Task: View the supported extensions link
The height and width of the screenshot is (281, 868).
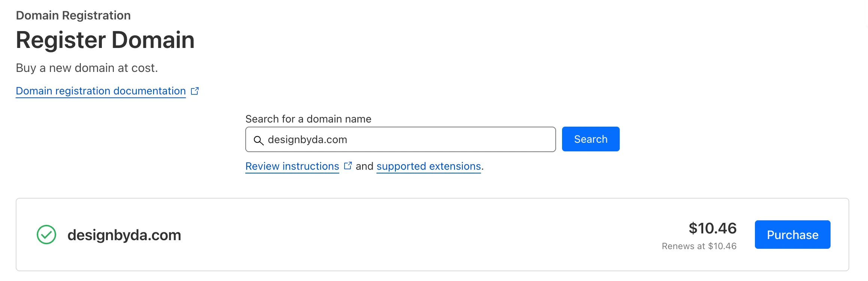Action: 429,166
